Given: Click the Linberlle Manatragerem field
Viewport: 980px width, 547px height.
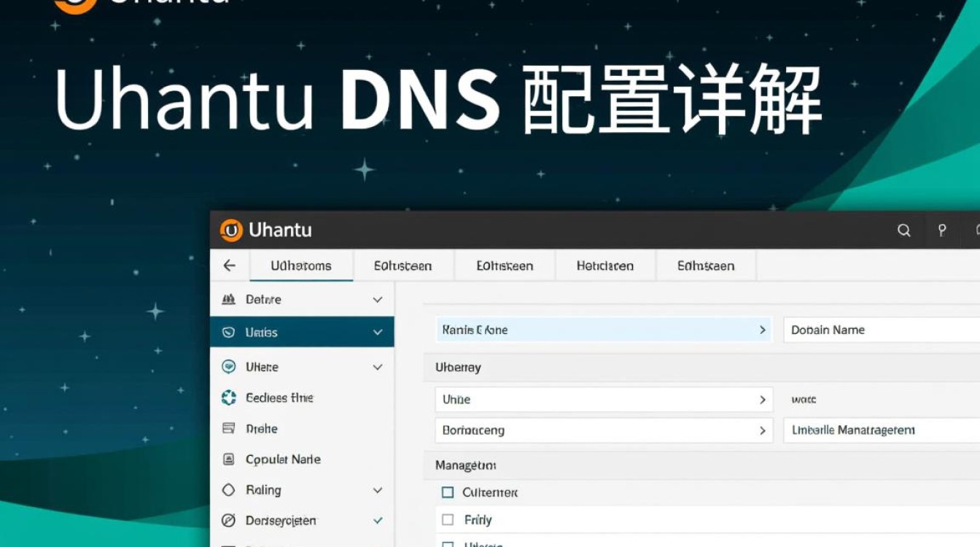Looking at the screenshot, I should [x=882, y=430].
